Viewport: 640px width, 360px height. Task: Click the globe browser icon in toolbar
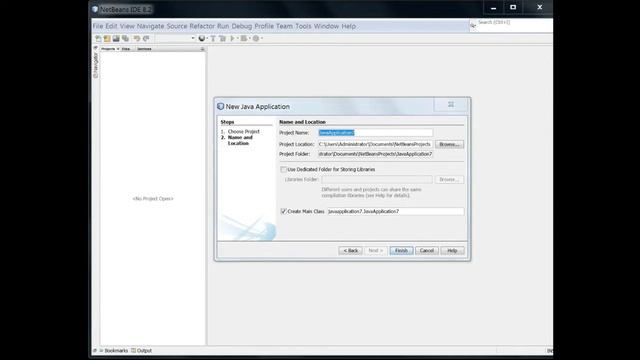coord(202,38)
